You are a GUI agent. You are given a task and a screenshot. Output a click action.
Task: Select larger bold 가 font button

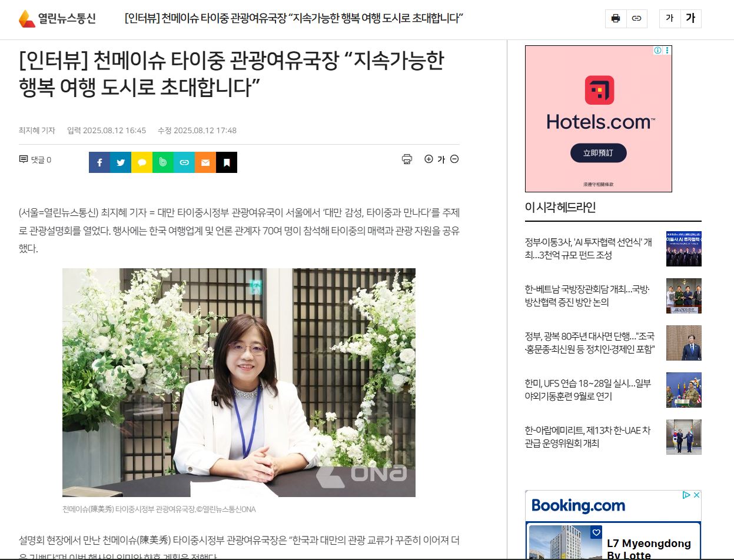point(691,18)
